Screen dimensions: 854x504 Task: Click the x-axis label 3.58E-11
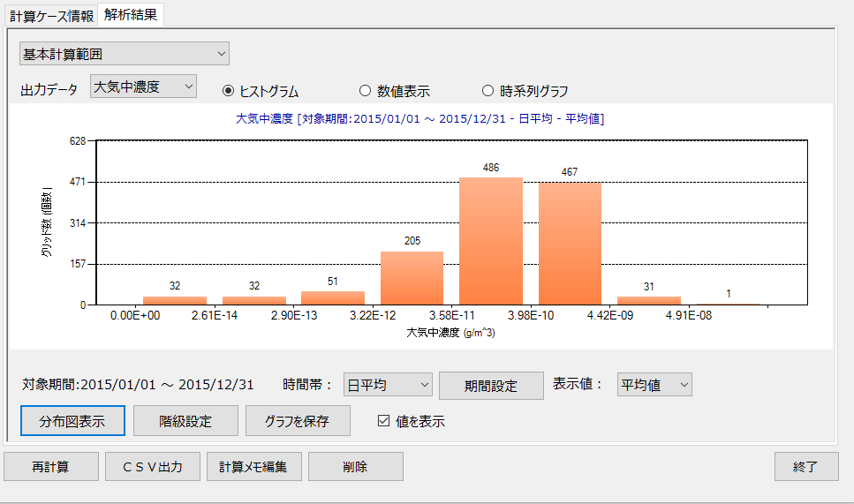[x=451, y=316]
